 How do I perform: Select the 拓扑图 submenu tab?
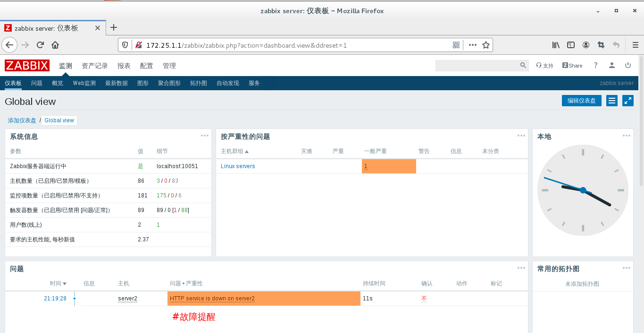[199, 83]
